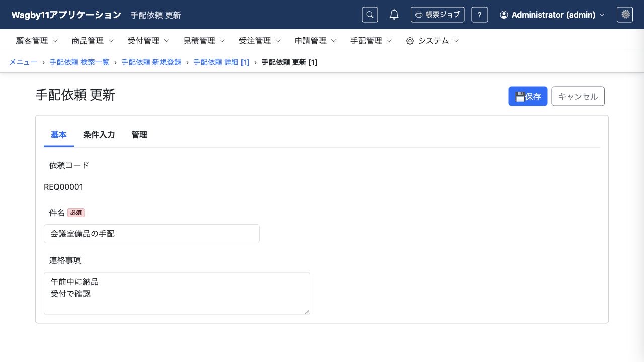
Task: Expand the 受付管理 menu
Action: click(148, 41)
